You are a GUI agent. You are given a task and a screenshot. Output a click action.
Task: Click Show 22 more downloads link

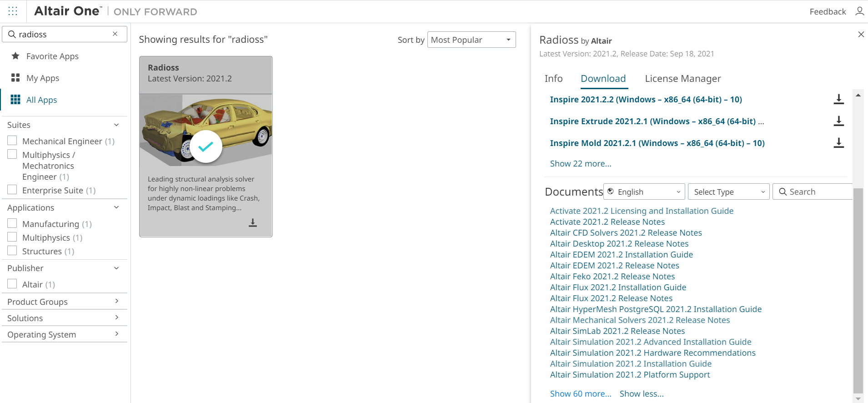(580, 164)
